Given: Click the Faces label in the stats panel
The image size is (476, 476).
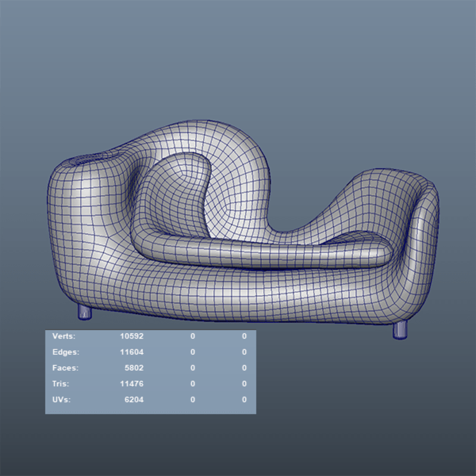Looking at the screenshot, I should pos(65,368).
